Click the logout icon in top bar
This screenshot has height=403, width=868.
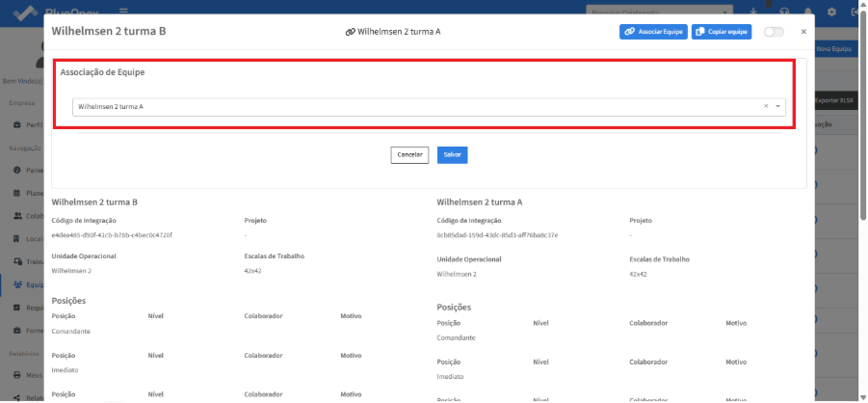click(x=855, y=12)
